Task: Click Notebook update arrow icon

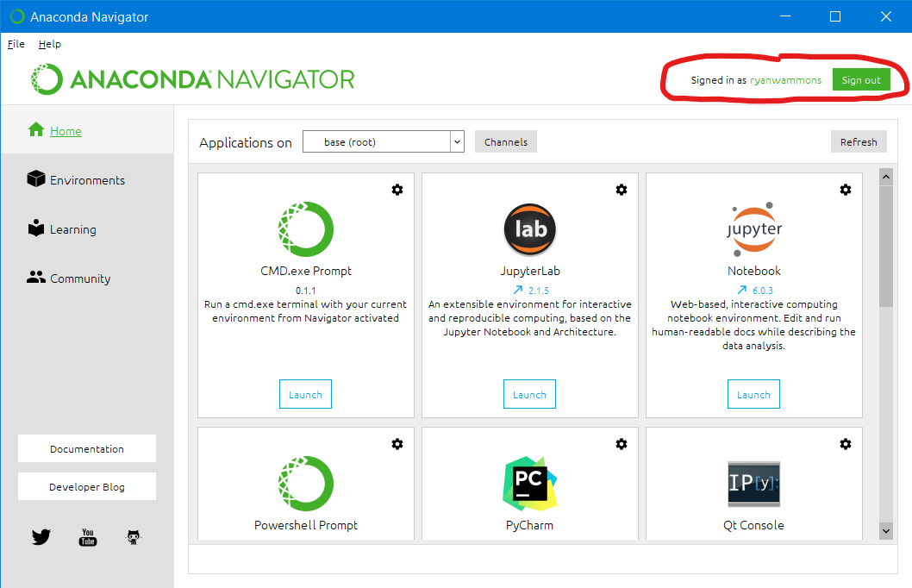Action: (x=741, y=290)
